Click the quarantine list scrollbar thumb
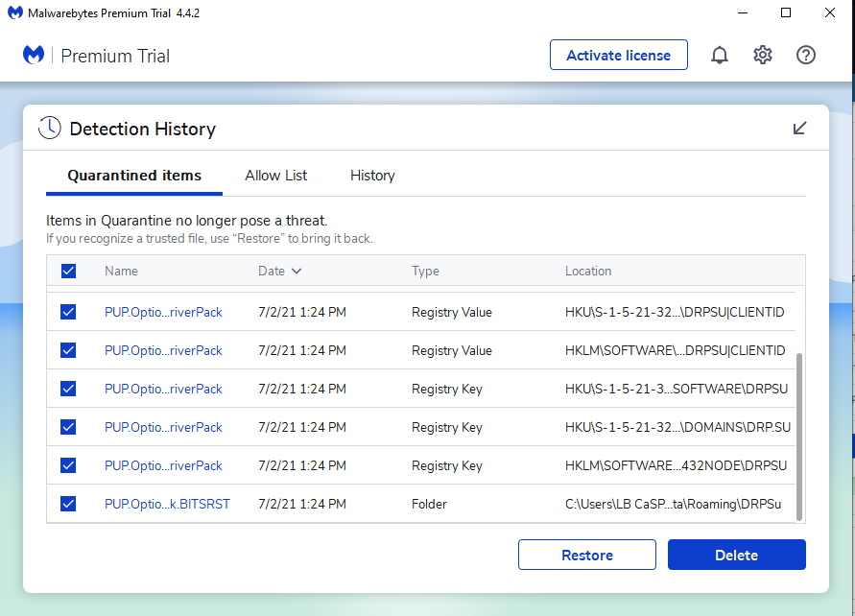 pyautogui.click(x=799, y=437)
